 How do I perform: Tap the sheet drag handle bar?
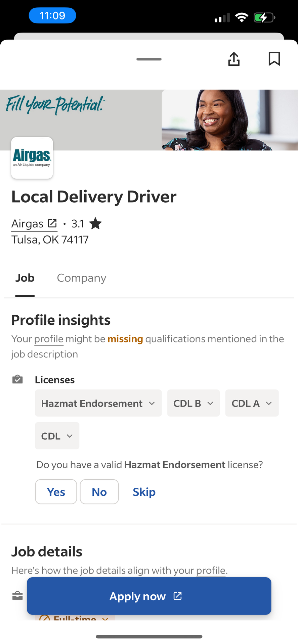(149, 59)
